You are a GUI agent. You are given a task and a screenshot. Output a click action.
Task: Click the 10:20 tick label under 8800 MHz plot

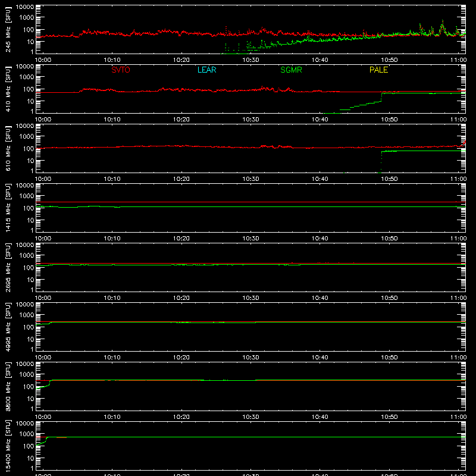pos(181,417)
